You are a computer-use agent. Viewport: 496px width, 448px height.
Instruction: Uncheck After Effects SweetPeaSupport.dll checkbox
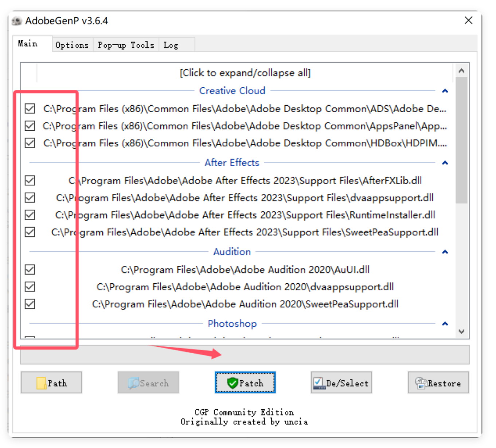30,232
